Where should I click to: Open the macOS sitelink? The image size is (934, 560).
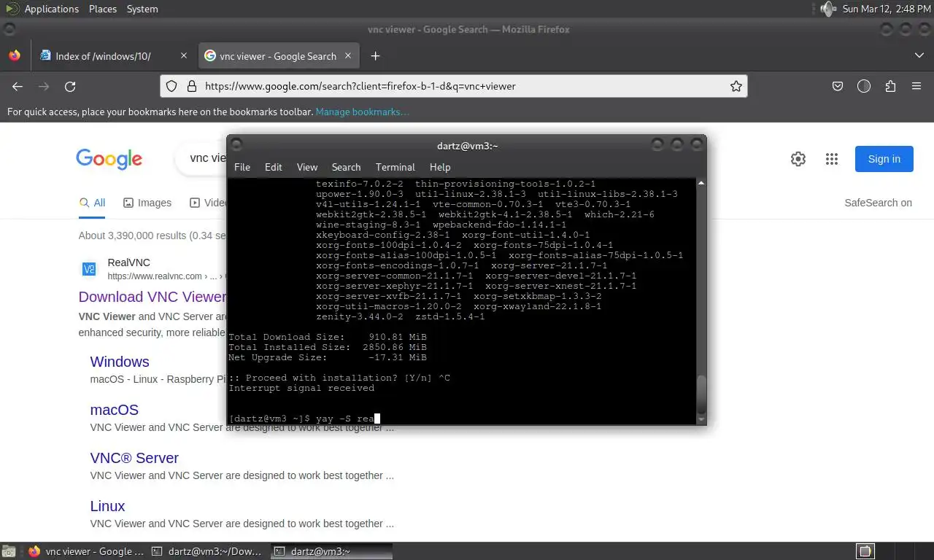pyautogui.click(x=115, y=410)
